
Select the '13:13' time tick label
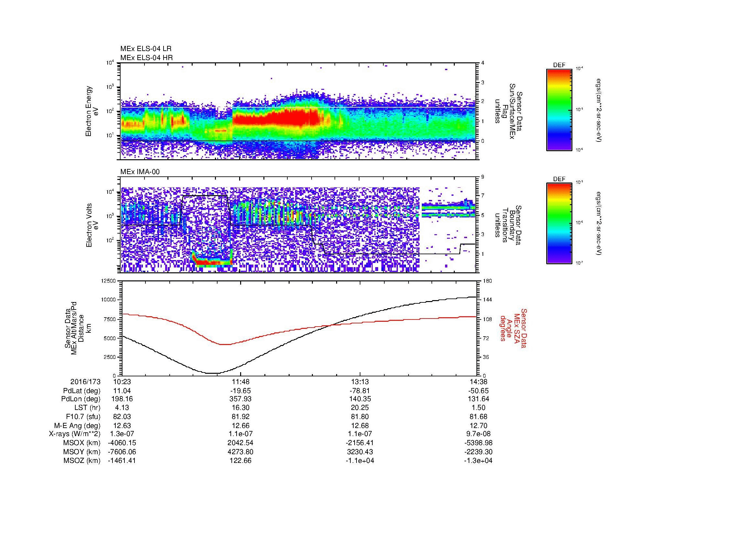[360, 382]
